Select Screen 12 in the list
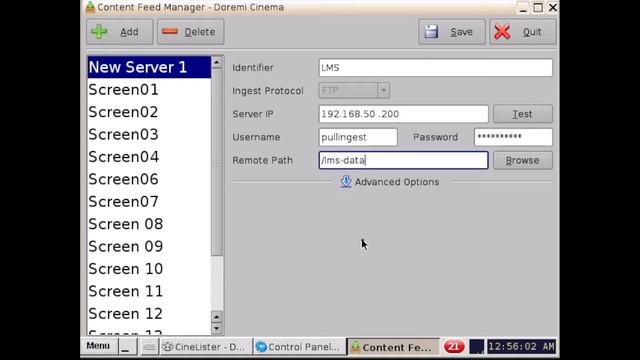 click(149, 314)
